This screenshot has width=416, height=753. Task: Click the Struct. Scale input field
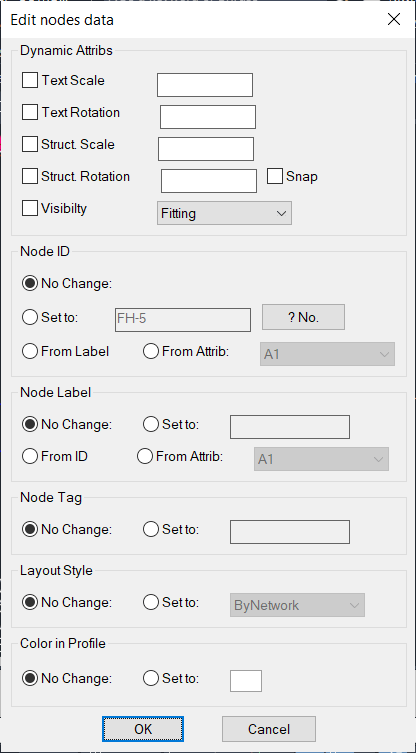tap(206, 149)
